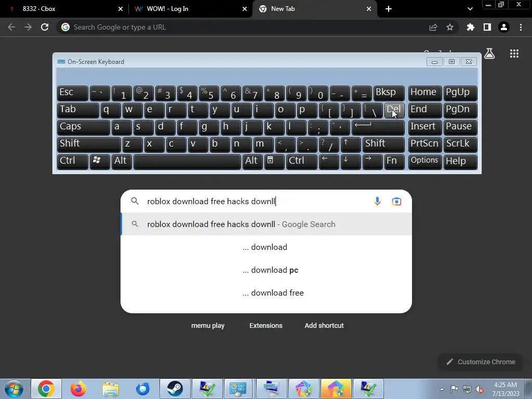
Task: Click Add shortcut
Action: coord(324,325)
